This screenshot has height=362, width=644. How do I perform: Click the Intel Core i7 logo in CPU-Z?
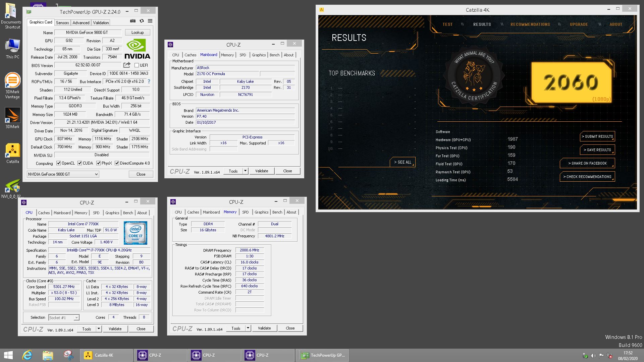point(135,233)
